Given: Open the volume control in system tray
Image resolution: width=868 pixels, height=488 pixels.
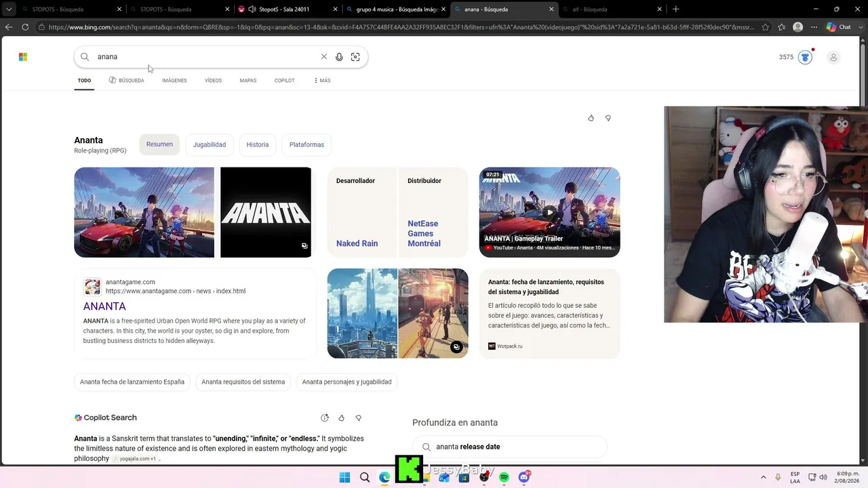Looking at the screenshot, I should point(823,478).
